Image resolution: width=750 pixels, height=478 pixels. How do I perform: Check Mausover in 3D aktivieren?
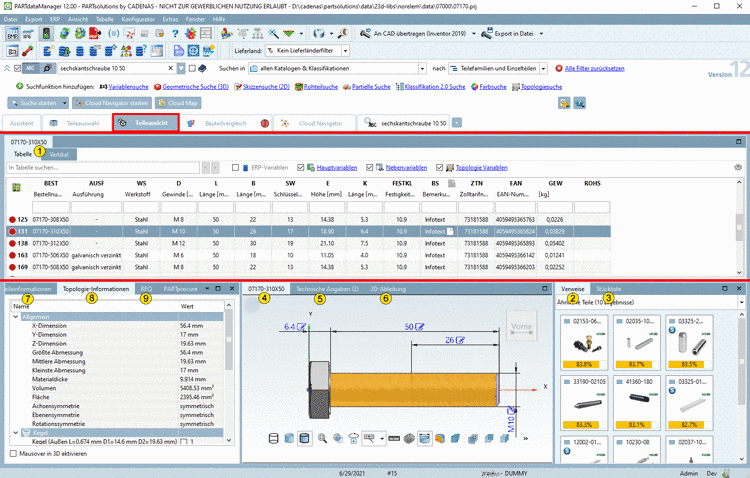coord(11,453)
